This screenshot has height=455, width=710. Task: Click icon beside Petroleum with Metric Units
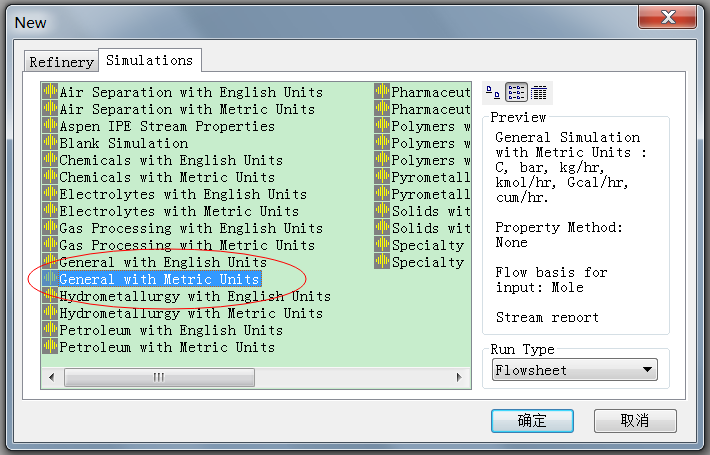50,347
